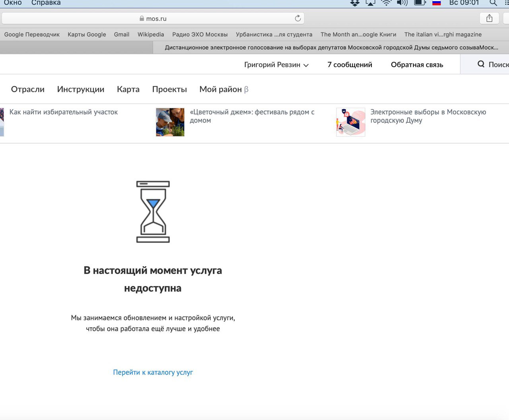Click Перейти к каталогу услуг link
Screen dimensions: 509x420
153,372
